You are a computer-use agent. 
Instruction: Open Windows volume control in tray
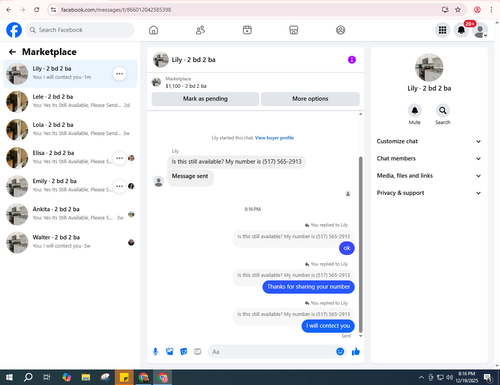pos(449,377)
